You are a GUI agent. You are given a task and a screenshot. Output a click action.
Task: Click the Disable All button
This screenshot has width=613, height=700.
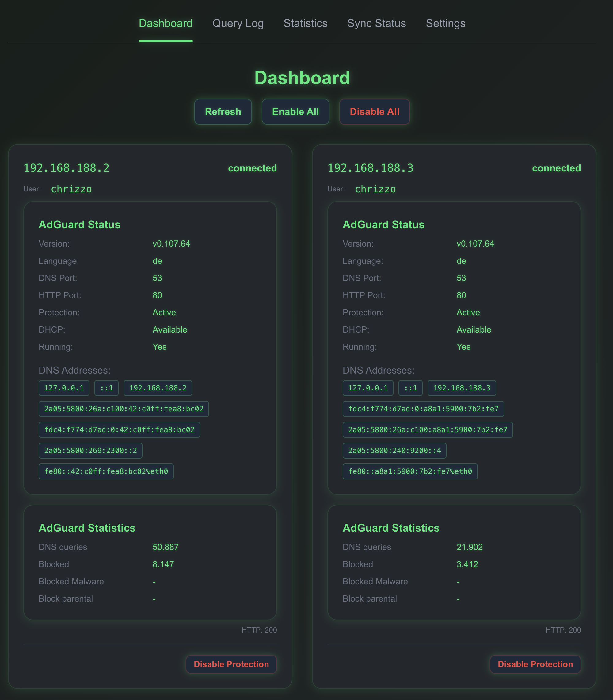(x=375, y=112)
